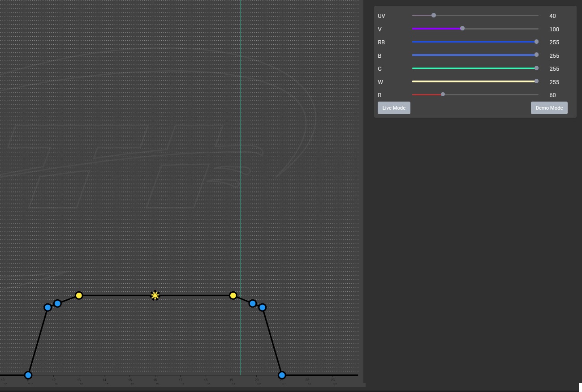
Task: Click the C cyan slider handle
Action: click(x=536, y=68)
